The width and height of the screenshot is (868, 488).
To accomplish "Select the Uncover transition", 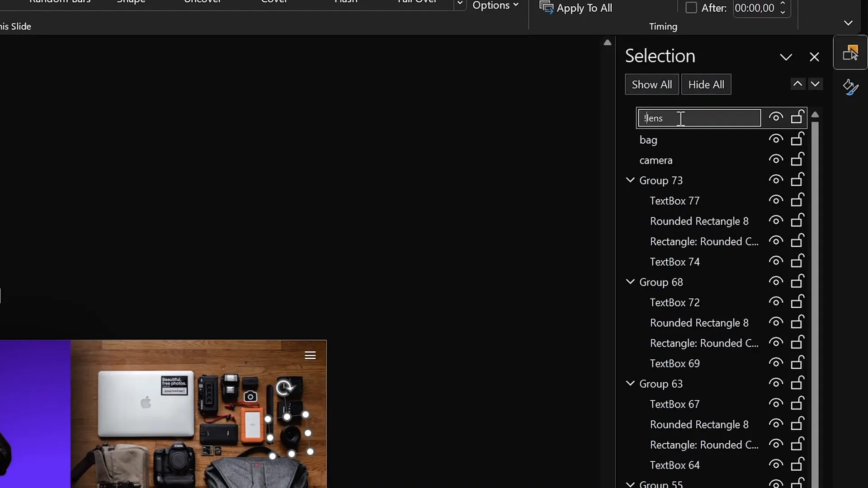I will [202, 2].
